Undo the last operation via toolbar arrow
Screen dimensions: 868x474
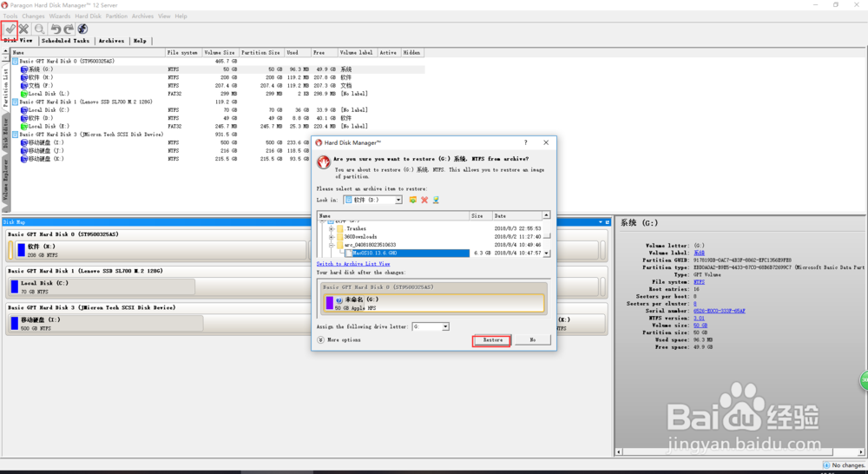click(x=56, y=29)
